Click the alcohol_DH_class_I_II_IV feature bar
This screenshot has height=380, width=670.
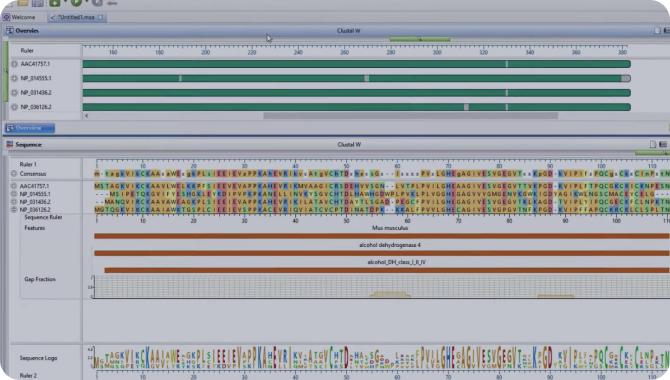point(387,270)
